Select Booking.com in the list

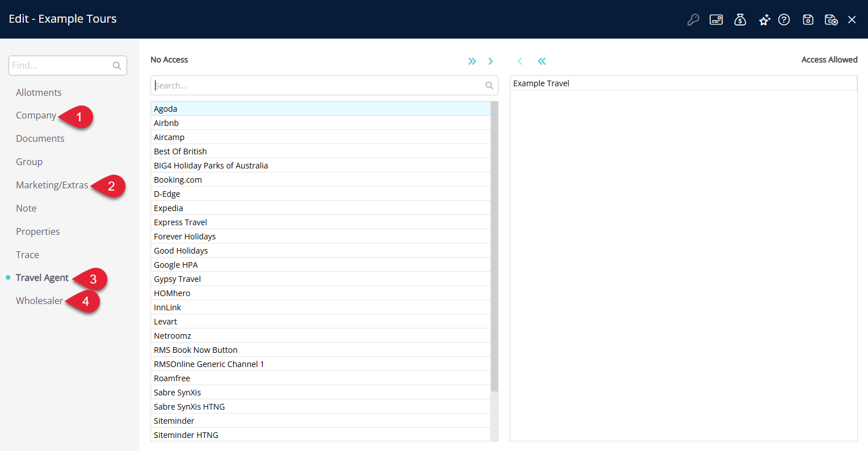(x=321, y=180)
